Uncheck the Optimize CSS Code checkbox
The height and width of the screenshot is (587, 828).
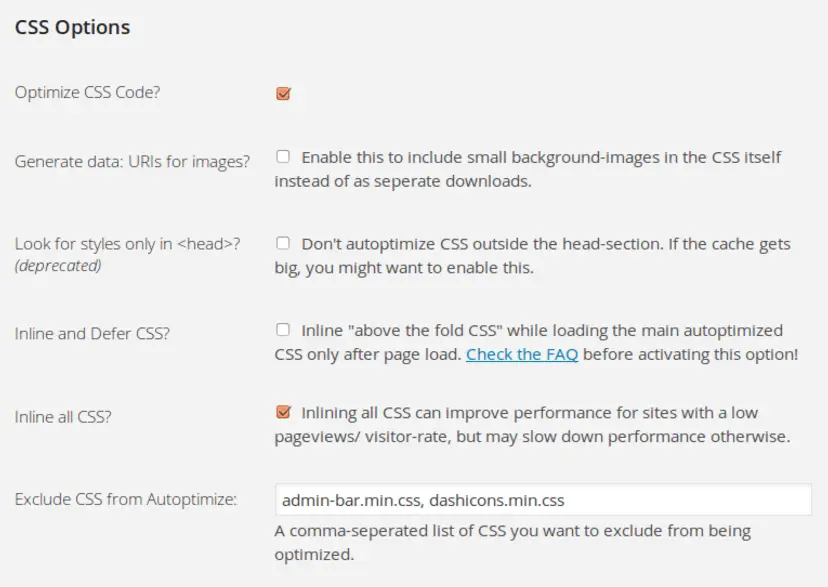(x=284, y=93)
